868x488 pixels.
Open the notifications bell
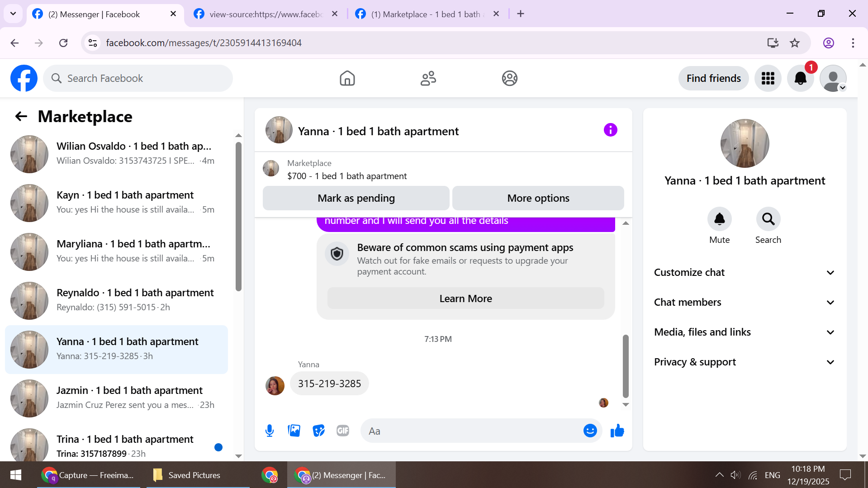[x=800, y=78]
